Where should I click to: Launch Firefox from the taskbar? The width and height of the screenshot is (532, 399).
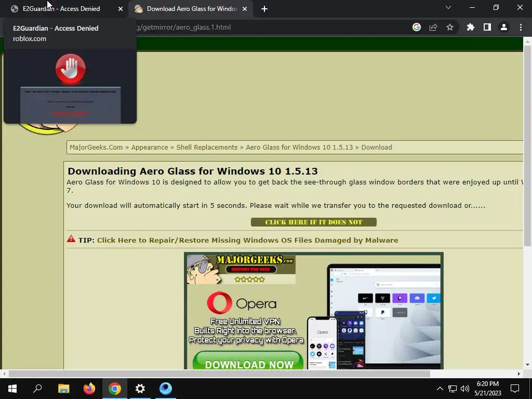click(89, 389)
